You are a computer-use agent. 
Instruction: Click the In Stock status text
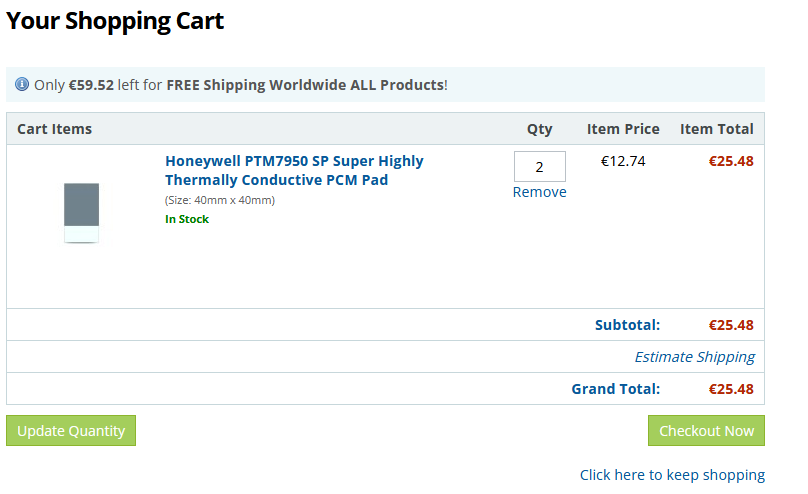[x=187, y=219]
